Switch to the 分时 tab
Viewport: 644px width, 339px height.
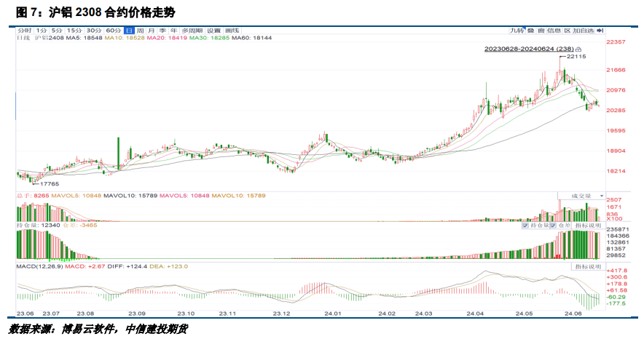point(24,31)
